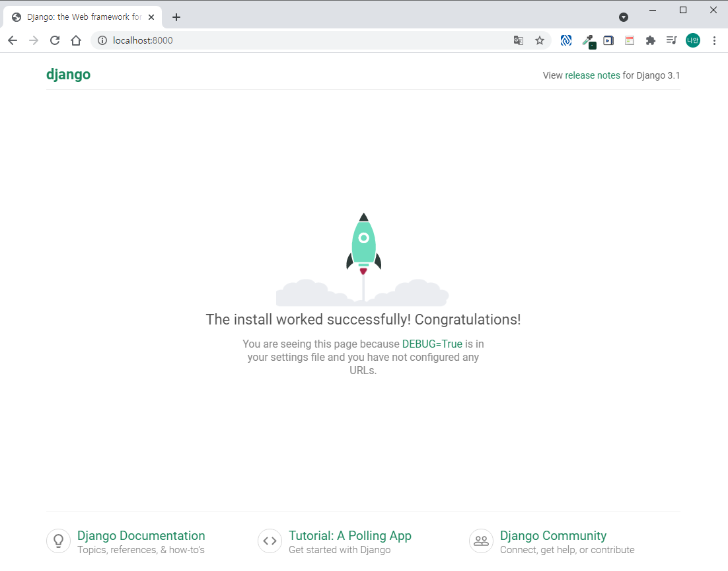Minimize the browser window
Viewport: 728px width, 571px height.
[x=652, y=10]
